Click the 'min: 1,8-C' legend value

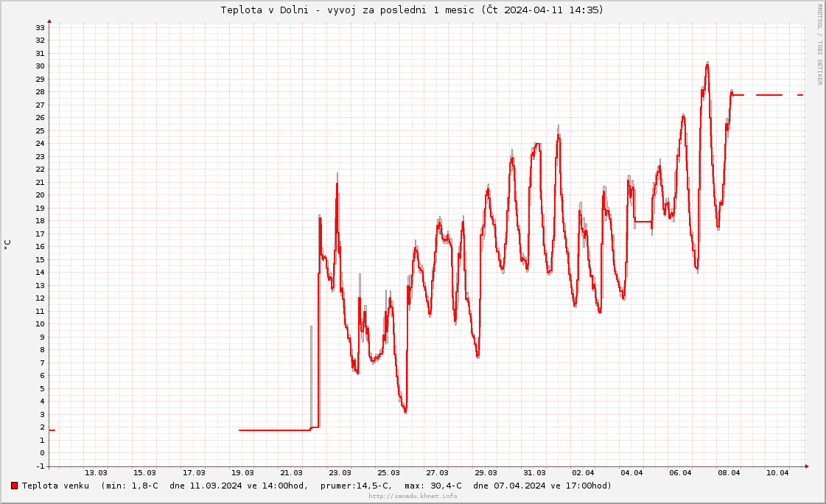pos(132,486)
